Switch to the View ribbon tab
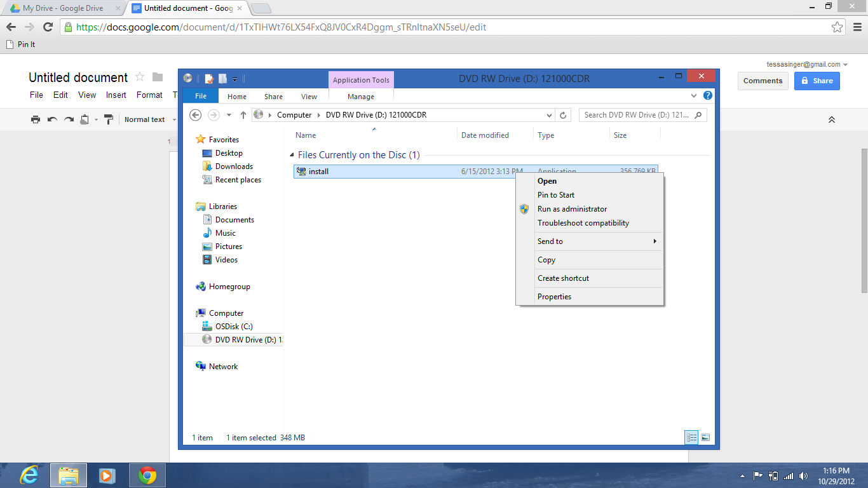 pyautogui.click(x=309, y=96)
